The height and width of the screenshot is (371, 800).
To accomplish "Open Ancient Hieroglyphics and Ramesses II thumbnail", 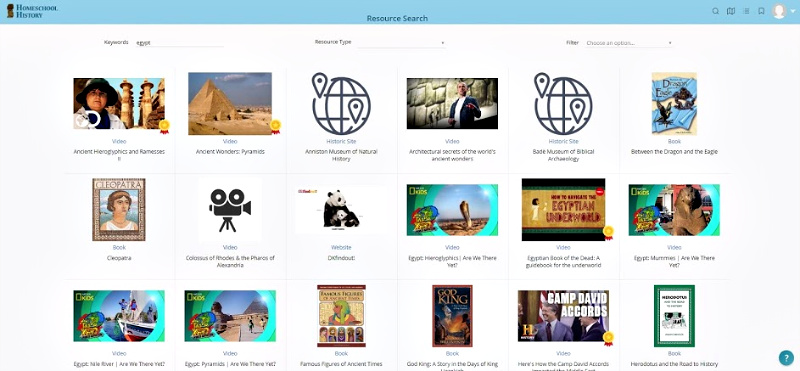I will [119, 103].
